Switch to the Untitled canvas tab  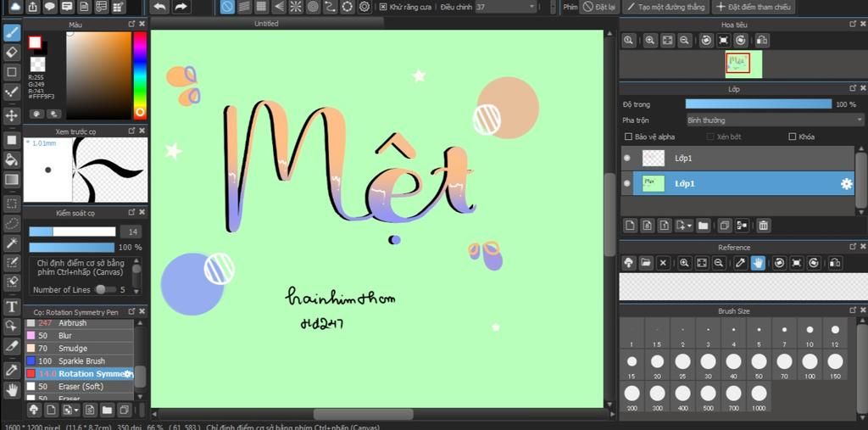coord(266,24)
